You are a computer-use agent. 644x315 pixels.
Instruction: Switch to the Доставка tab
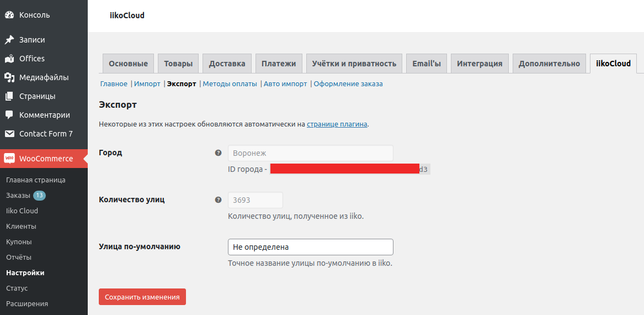227,64
